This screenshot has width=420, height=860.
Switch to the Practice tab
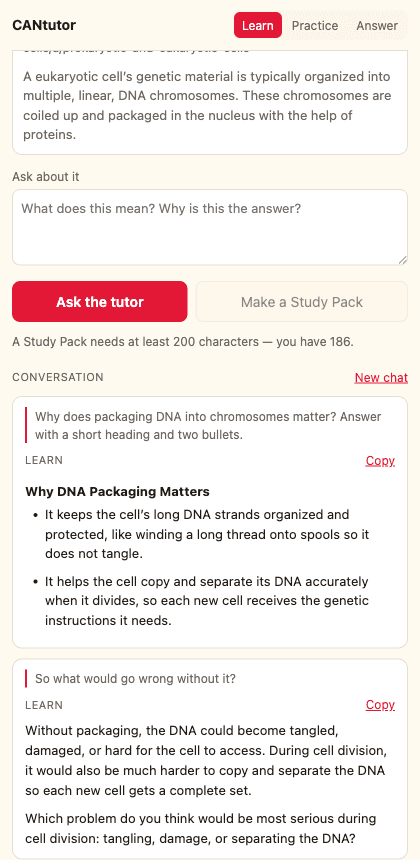[315, 26]
